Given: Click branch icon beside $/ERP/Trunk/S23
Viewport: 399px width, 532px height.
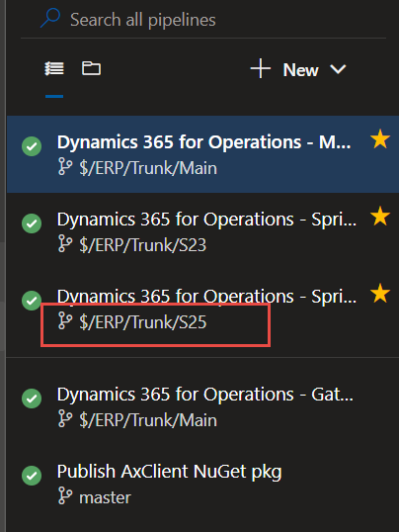Looking at the screenshot, I should pyautogui.click(x=65, y=243).
